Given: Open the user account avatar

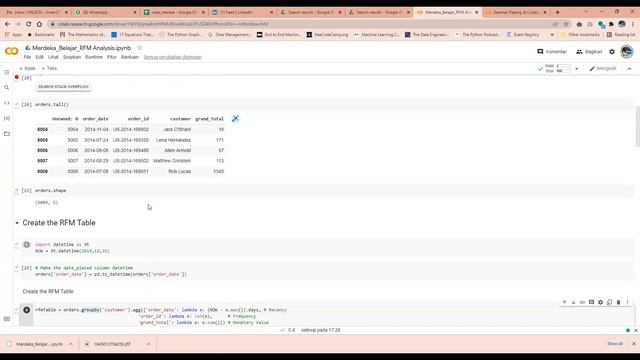Looking at the screenshot, I should (627, 51).
